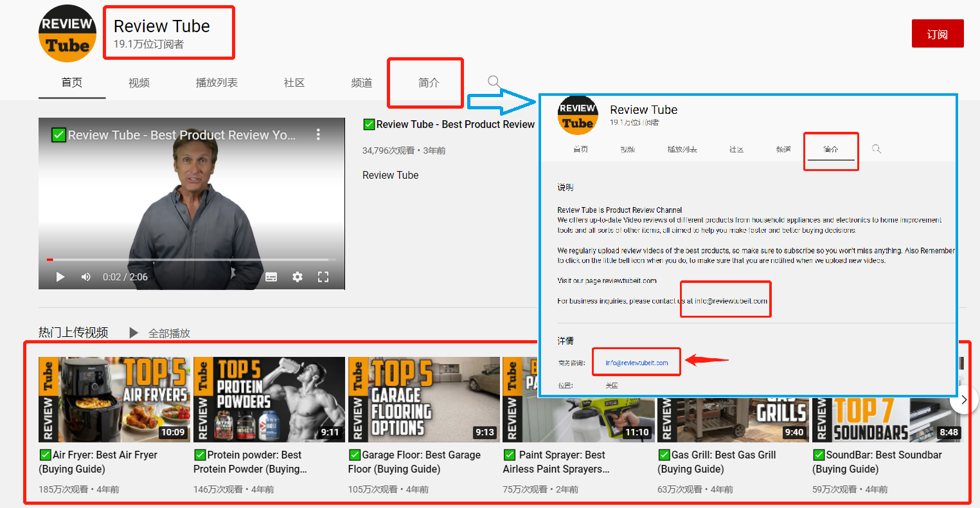980x508 pixels.
Task: Open the Garage Flooring Options thumbnail
Action: [424, 399]
